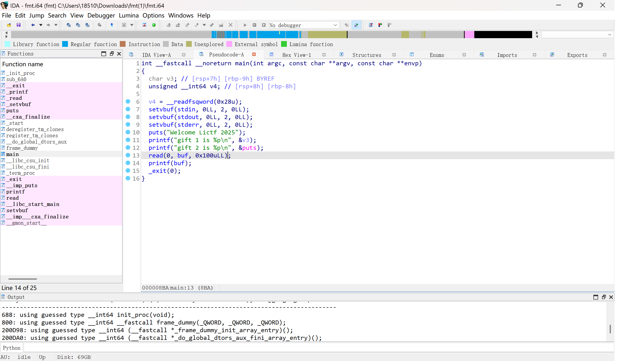The width and height of the screenshot is (644, 361).
Task: Open the Options menu
Action: tap(153, 16)
